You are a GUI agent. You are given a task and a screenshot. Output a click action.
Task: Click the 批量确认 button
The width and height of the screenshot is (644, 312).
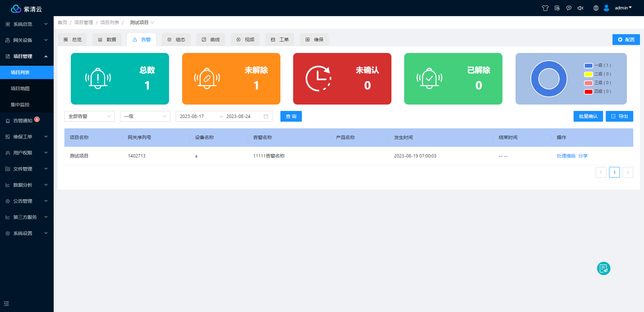[x=588, y=116]
